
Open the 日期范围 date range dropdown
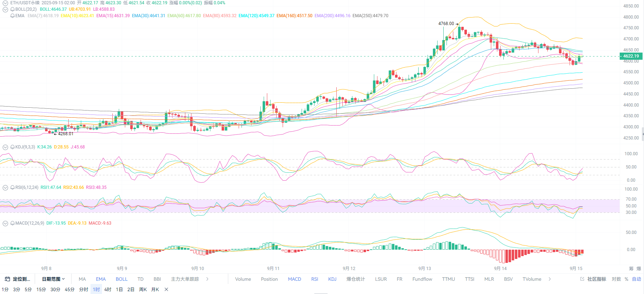pyautogui.click(x=53, y=279)
